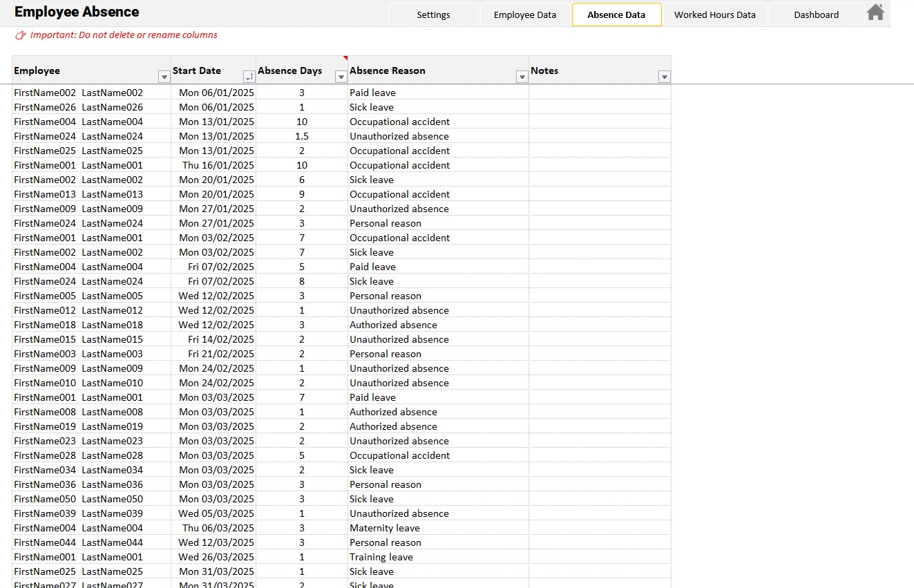Click the red comment indicator on Absence Days
The width and height of the screenshot is (914, 588).
coord(345,58)
